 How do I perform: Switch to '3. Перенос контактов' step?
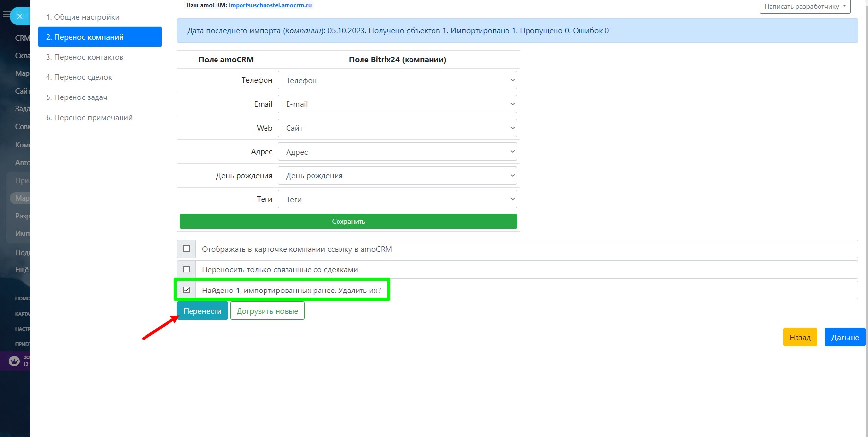pyautogui.click(x=85, y=57)
